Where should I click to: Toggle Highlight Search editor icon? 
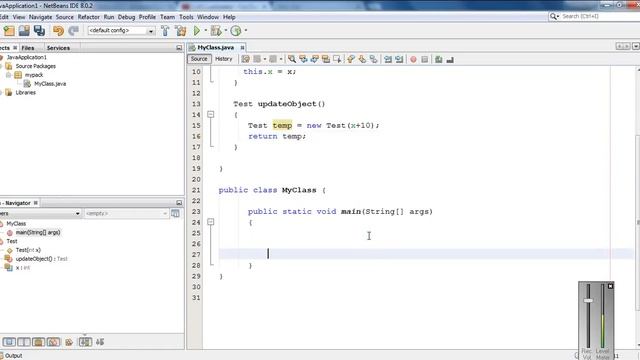(326, 59)
